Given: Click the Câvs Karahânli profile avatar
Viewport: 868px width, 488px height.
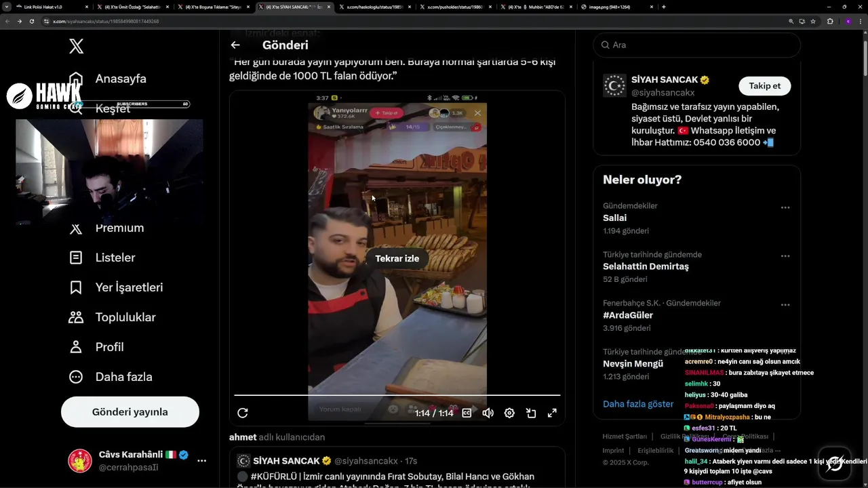Looking at the screenshot, I should [x=80, y=461].
